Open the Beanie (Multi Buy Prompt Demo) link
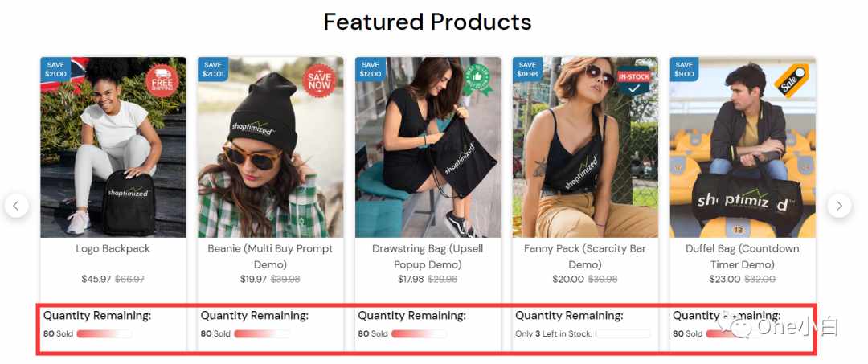Screen dimensions: 868x364 point(271,256)
